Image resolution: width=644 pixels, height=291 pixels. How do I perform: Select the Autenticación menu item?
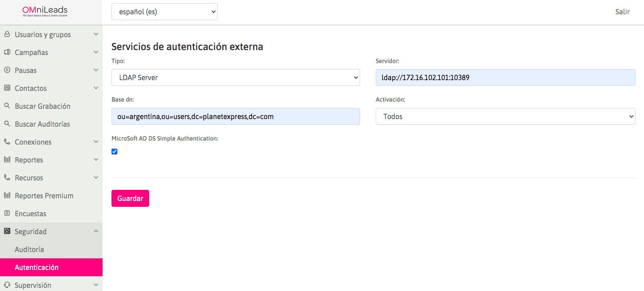click(x=37, y=267)
